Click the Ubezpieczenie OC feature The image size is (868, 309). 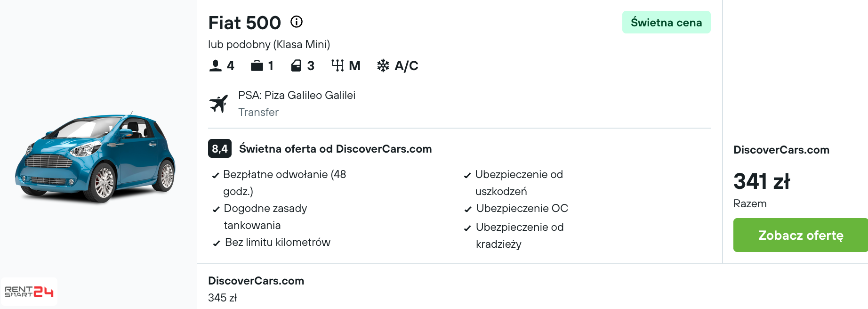[516, 208]
